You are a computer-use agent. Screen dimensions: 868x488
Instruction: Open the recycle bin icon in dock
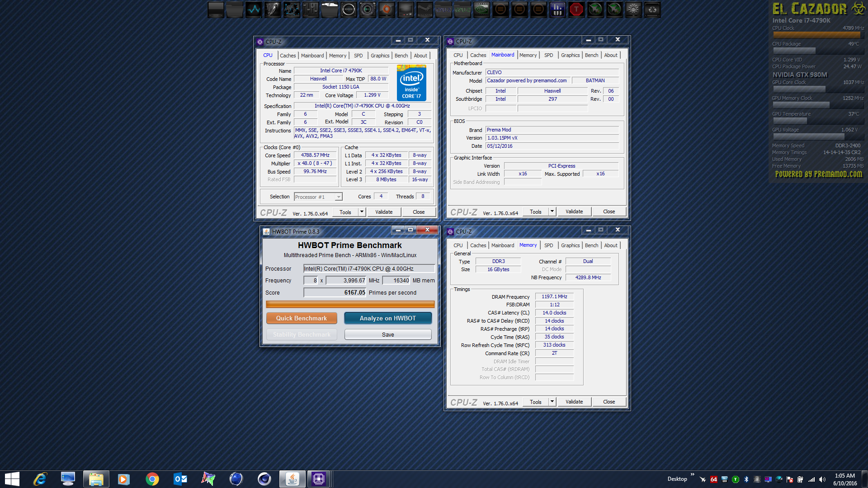pyautogui.click(x=652, y=9)
